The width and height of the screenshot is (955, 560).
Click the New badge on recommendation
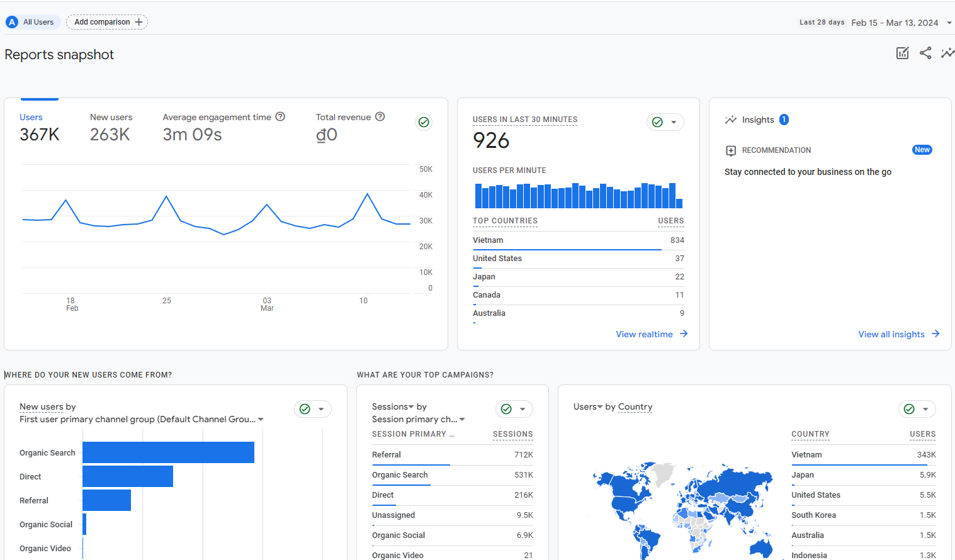click(922, 150)
